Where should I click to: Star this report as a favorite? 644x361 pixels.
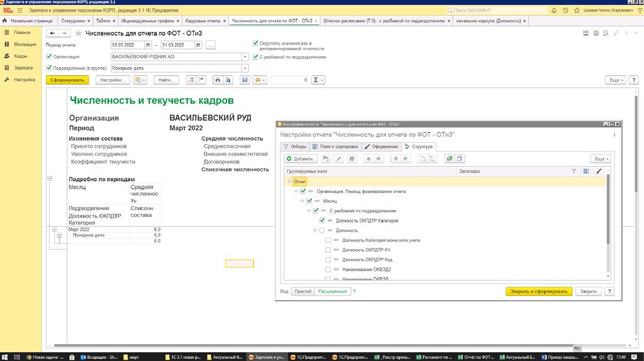[x=79, y=33]
